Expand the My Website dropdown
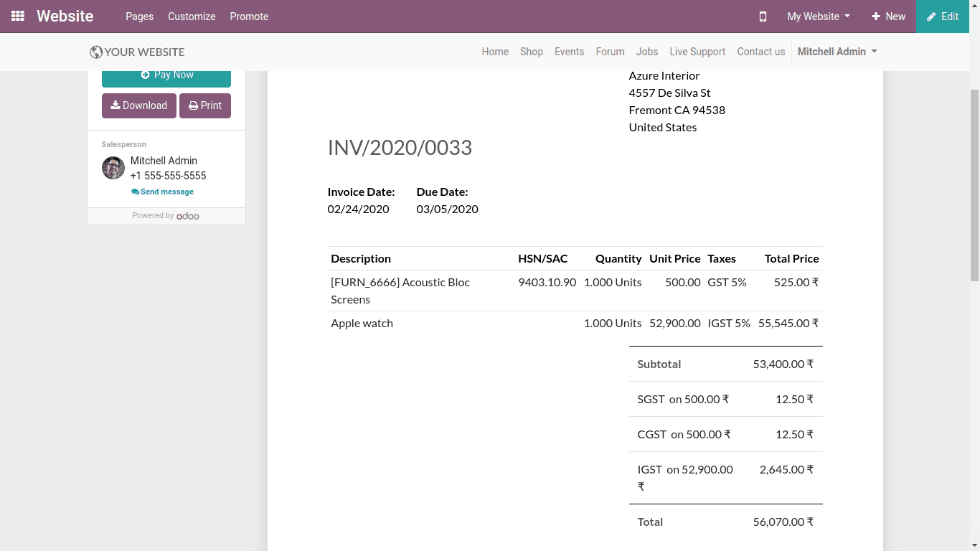 (819, 17)
